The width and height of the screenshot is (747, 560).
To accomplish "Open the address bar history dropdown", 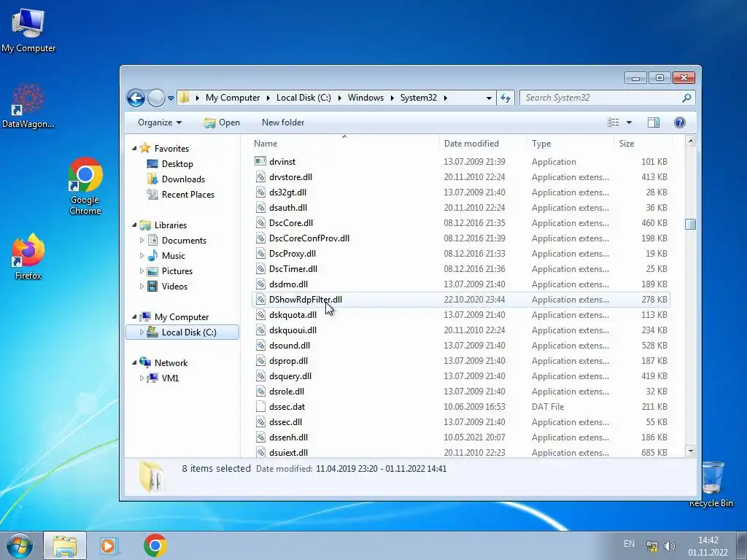I will tap(489, 98).
